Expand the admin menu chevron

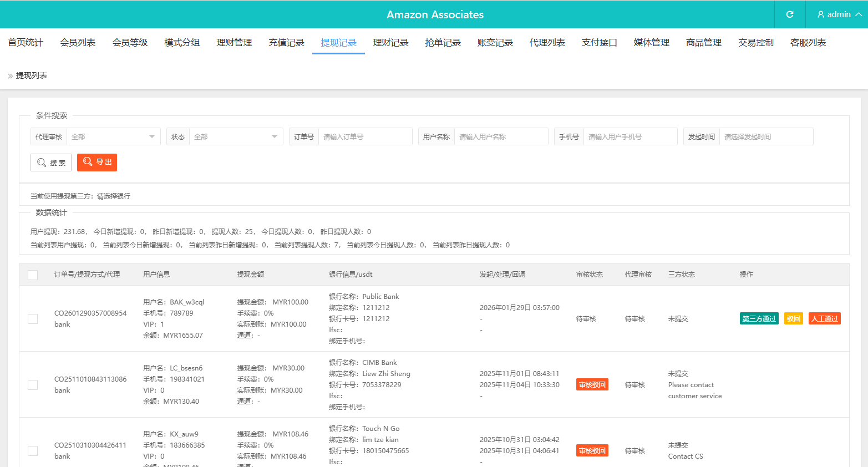pos(859,14)
